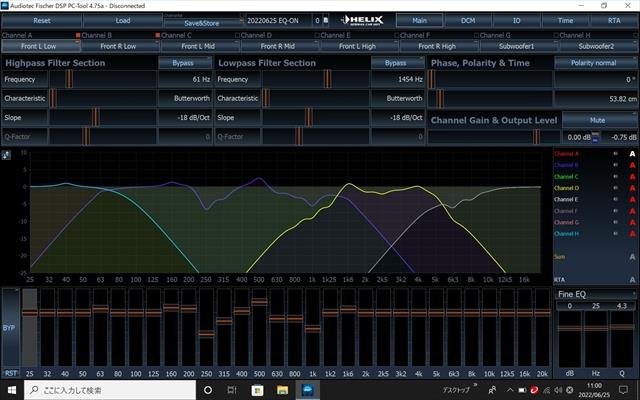Tick the link checkbox before Channel H label

(x=556, y=35)
